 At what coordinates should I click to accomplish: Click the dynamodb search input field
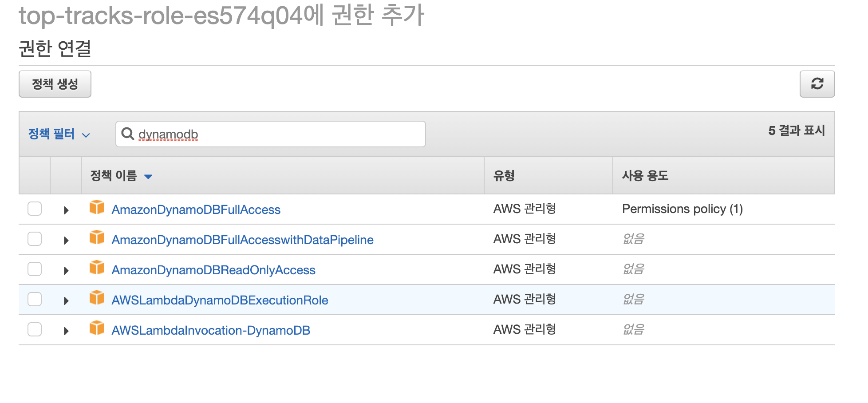point(271,134)
